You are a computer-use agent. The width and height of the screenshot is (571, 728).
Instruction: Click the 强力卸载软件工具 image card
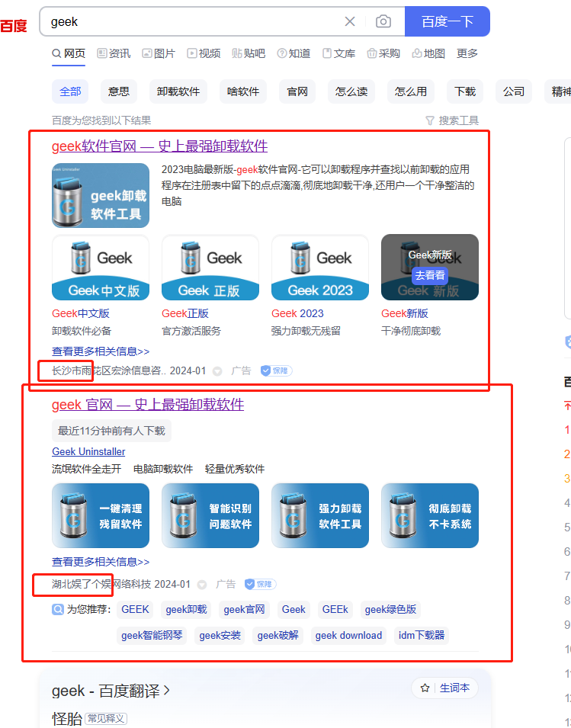pos(320,516)
